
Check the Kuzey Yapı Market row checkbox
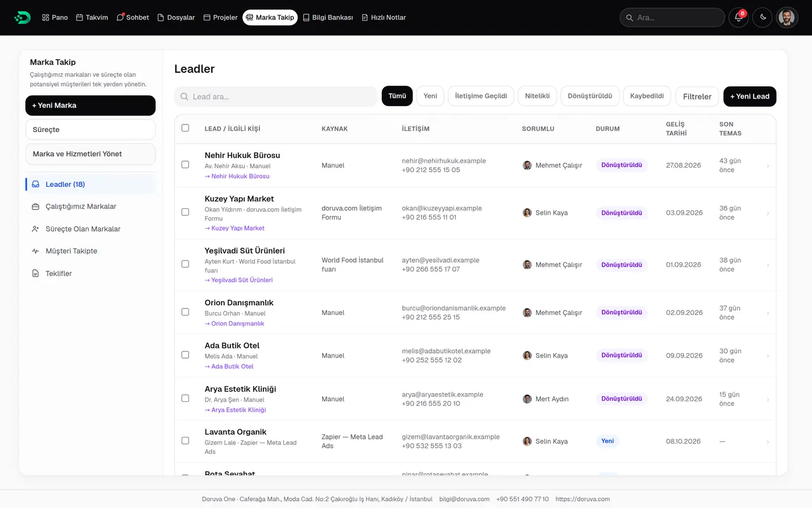click(185, 212)
